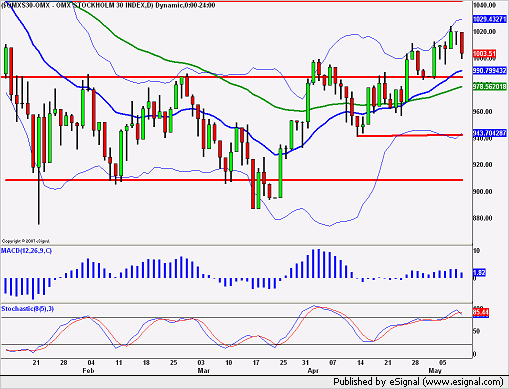Click the 1040.00 price axis label

(x=484, y=5)
